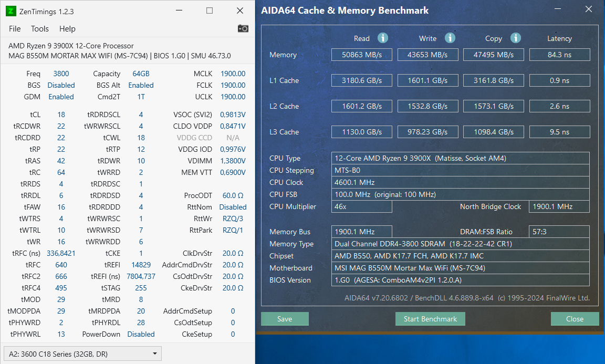Click the L2 Cache Write 1532.8 GB/s field
The image size is (605, 364).
click(427, 106)
